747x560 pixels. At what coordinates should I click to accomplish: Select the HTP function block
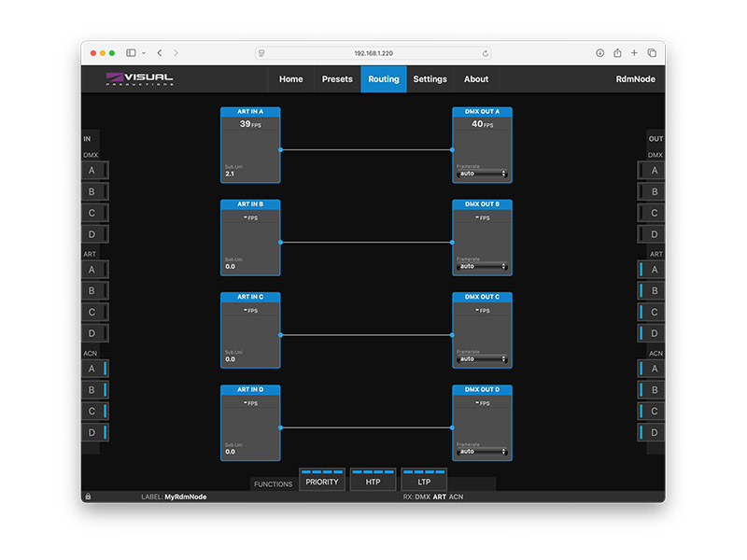(x=373, y=481)
